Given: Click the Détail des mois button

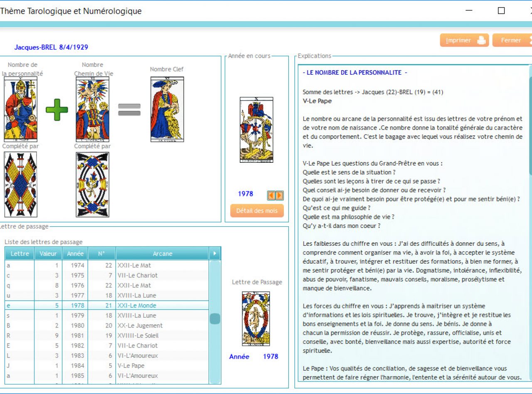Looking at the screenshot, I should click(x=257, y=210).
